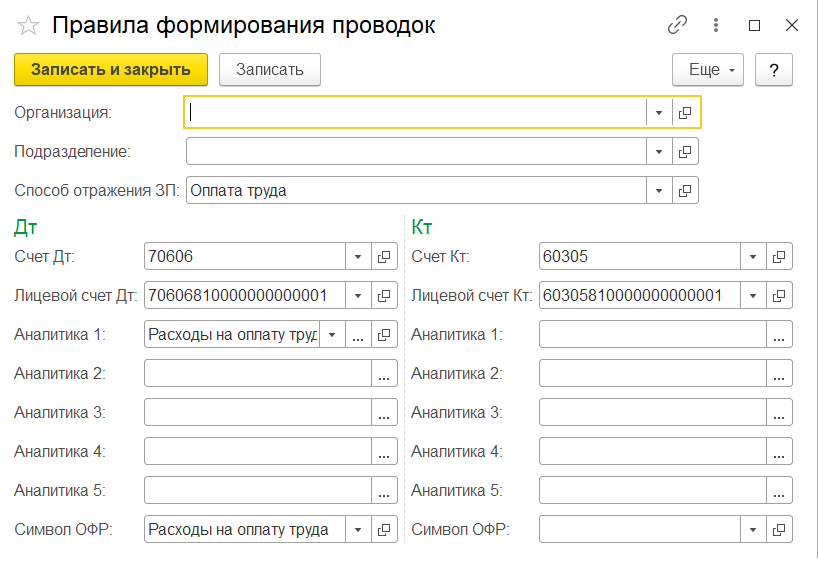Choose value for debit Аналитика 2
The height and width of the screenshot is (580, 818).
384,374
